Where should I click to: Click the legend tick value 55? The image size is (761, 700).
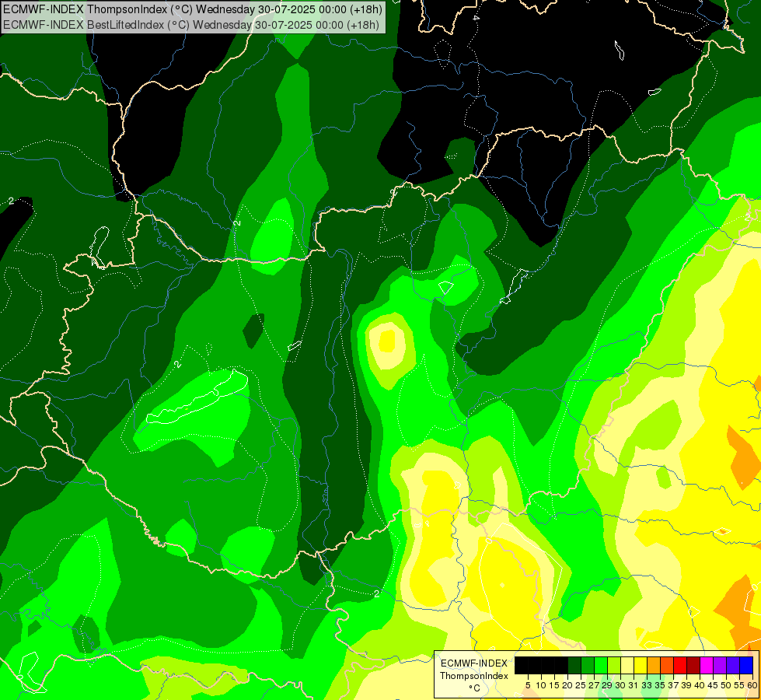(739, 685)
